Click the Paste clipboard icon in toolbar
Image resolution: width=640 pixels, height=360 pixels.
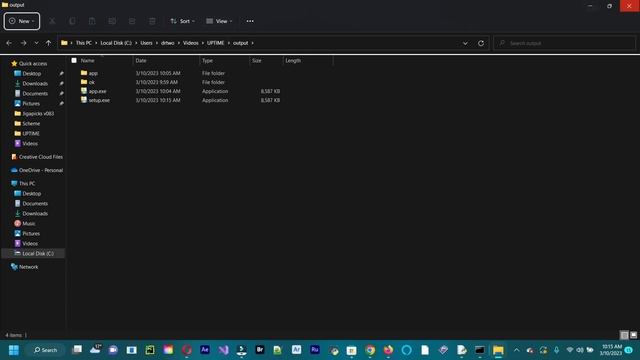coord(92,21)
